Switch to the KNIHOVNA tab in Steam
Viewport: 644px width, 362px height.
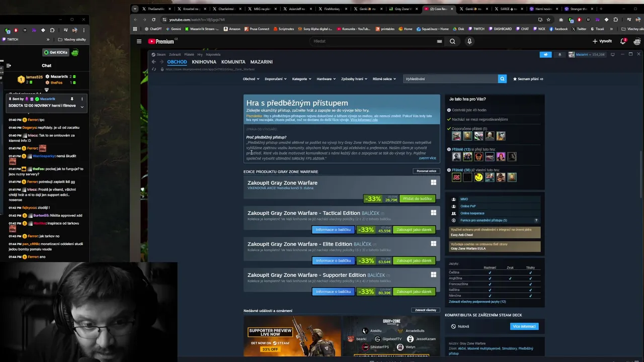pyautogui.click(x=204, y=62)
